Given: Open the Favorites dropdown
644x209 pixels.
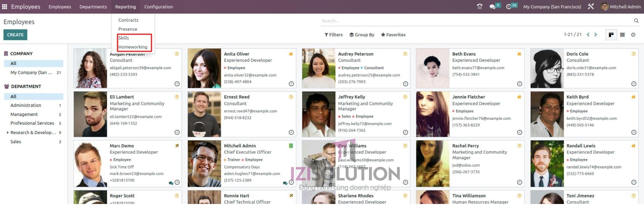Looking at the screenshot, I should click(x=393, y=35).
